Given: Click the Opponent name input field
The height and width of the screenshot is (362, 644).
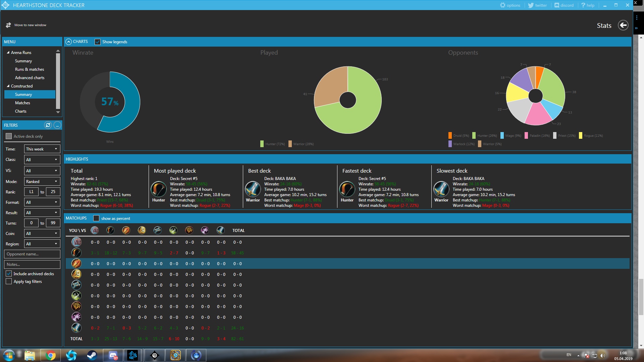Looking at the screenshot, I should point(32,254).
